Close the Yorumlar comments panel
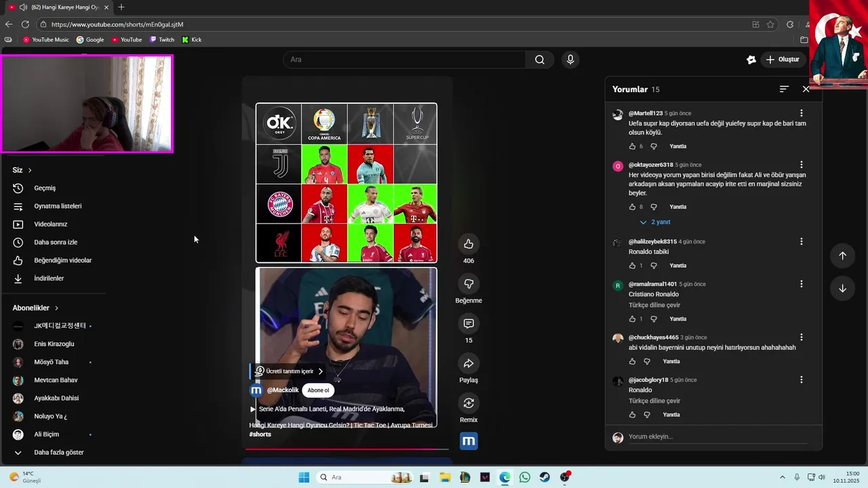 tap(806, 89)
